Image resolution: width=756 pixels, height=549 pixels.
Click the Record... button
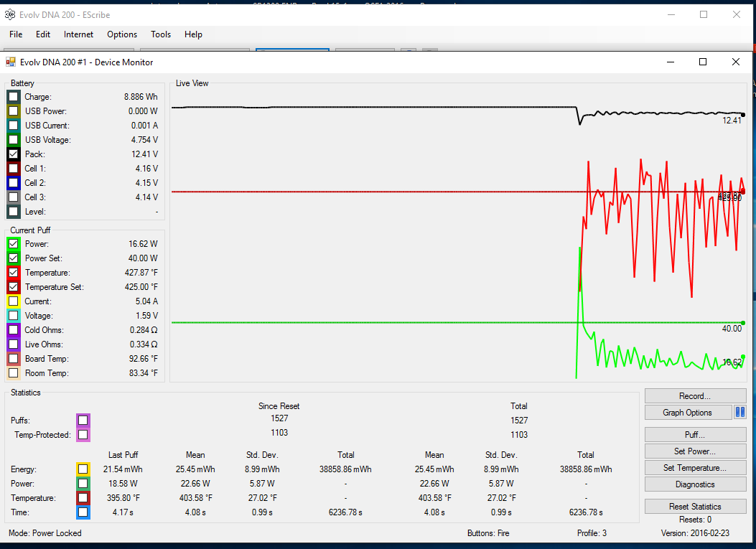tap(694, 396)
